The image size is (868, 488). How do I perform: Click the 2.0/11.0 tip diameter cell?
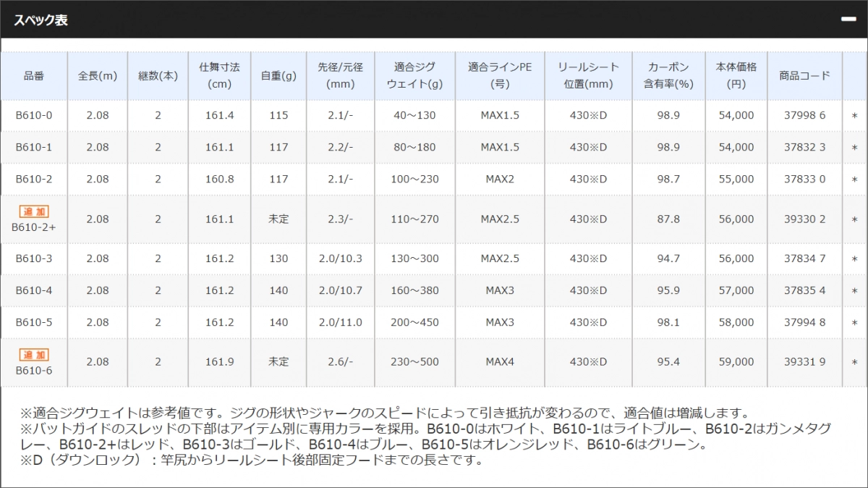click(x=340, y=322)
